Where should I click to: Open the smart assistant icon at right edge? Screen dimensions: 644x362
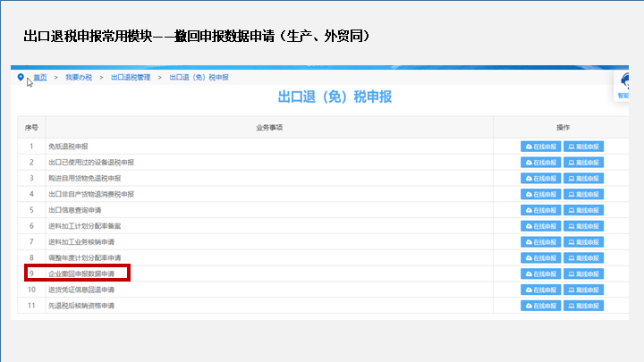pyautogui.click(x=623, y=86)
